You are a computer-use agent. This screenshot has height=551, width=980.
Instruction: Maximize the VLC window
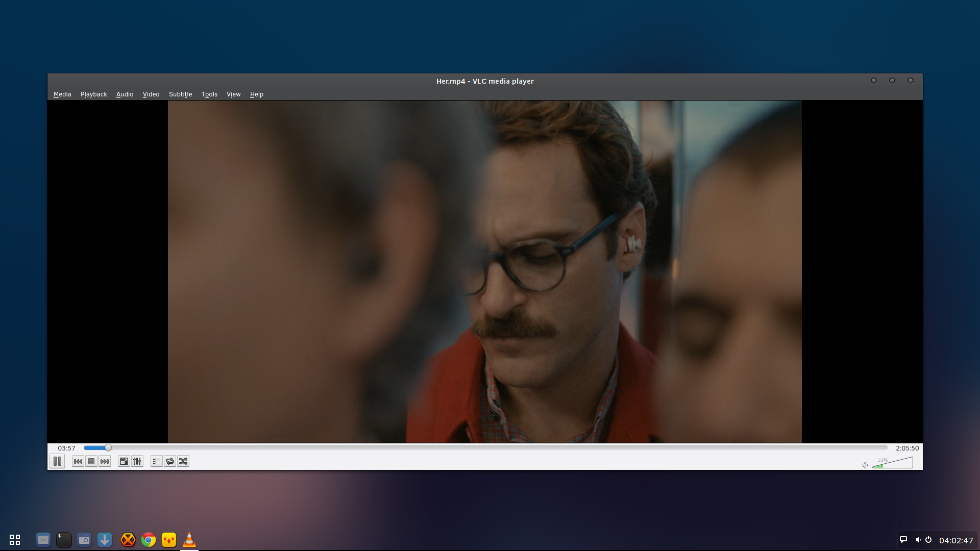[892, 81]
